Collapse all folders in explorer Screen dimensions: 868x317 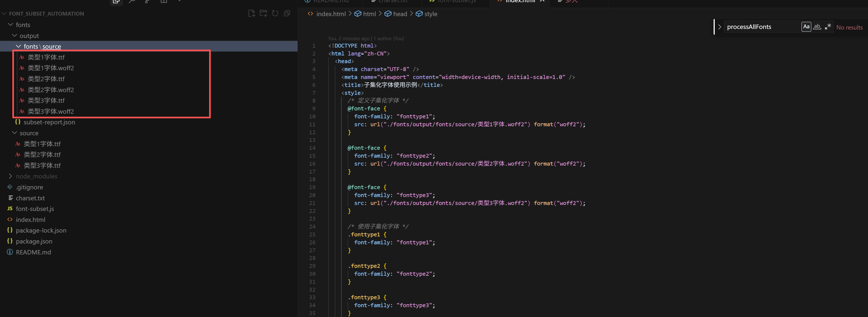tap(287, 13)
